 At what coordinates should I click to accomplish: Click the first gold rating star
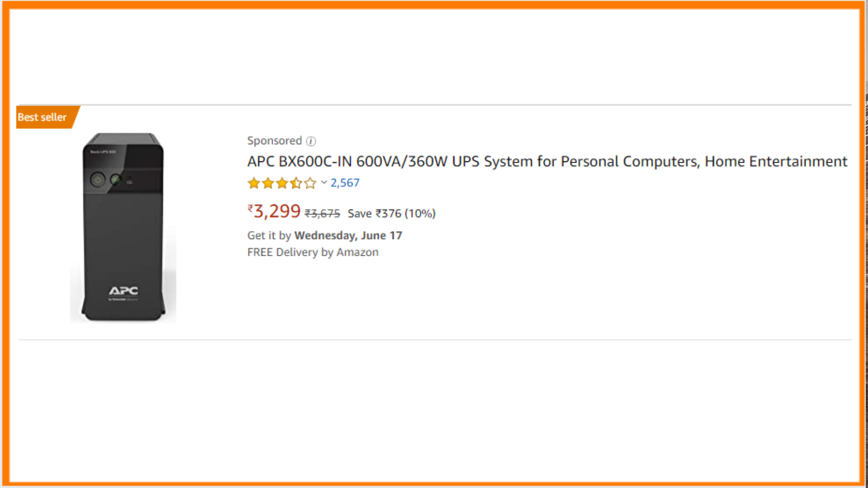point(254,183)
